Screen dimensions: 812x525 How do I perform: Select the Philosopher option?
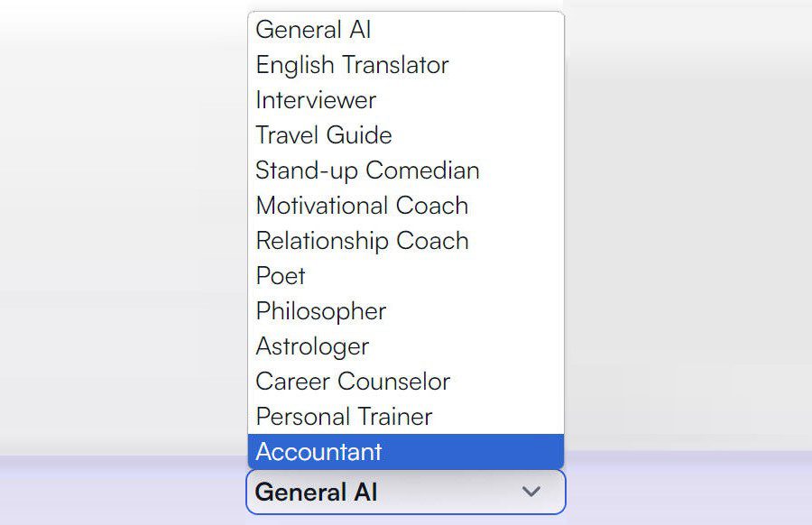click(321, 311)
